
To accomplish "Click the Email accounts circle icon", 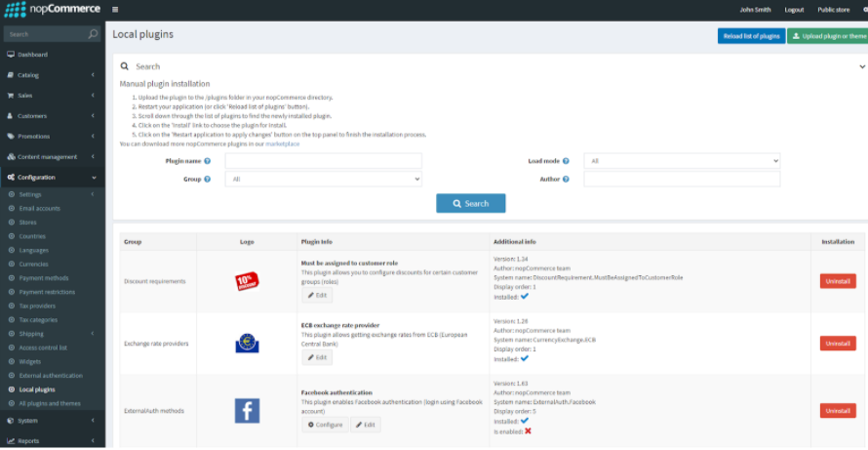I will click(12, 209).
